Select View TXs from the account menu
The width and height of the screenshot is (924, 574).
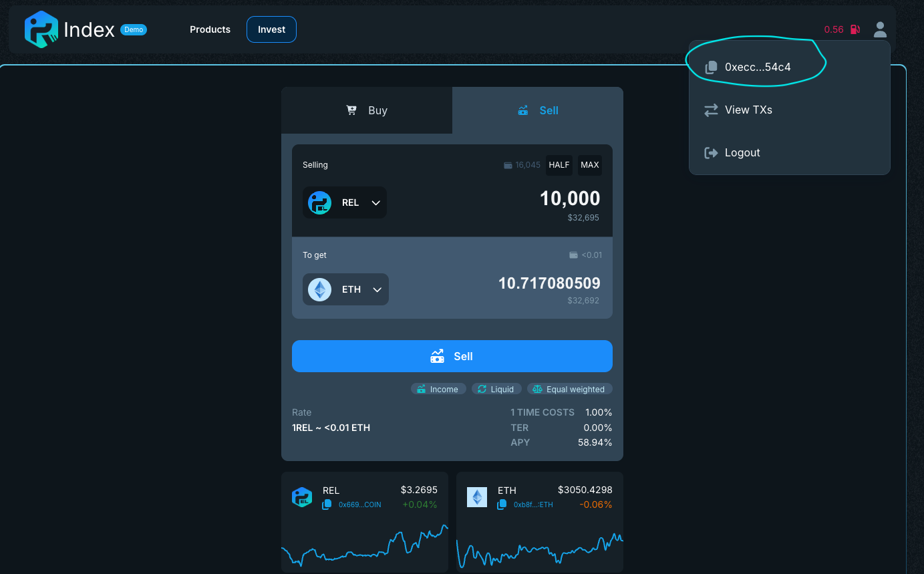(747, 110)
